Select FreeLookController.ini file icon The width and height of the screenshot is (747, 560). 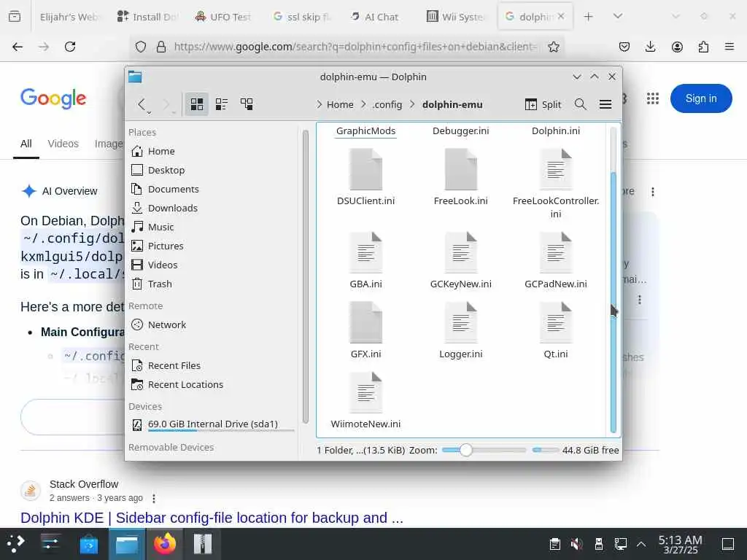(x=555, y=169)
